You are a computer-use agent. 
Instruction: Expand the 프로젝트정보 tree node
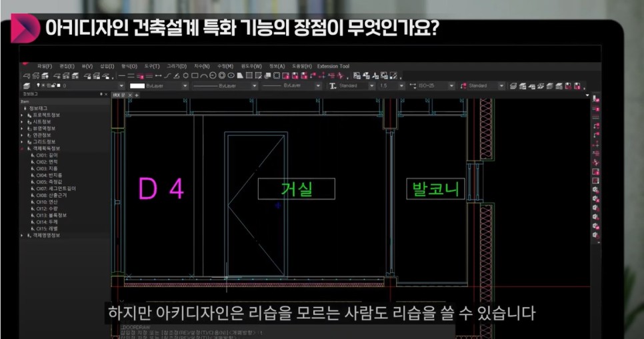pos(22,115)
